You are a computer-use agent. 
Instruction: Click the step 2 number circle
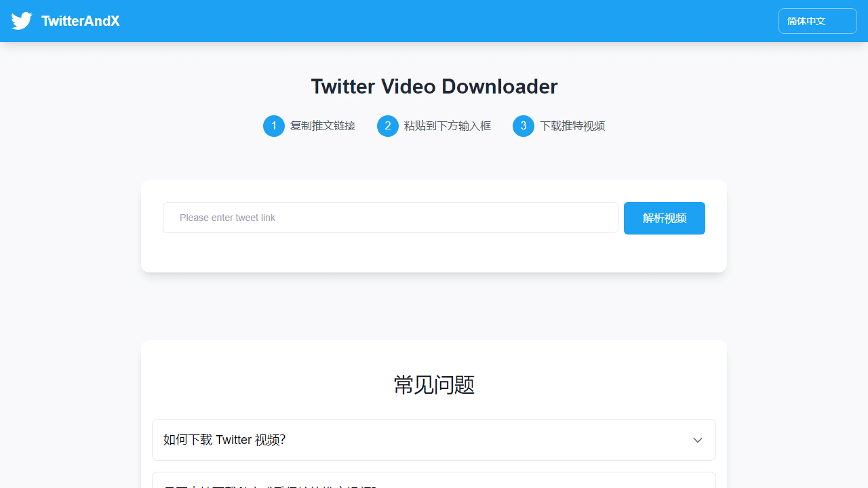388,126
